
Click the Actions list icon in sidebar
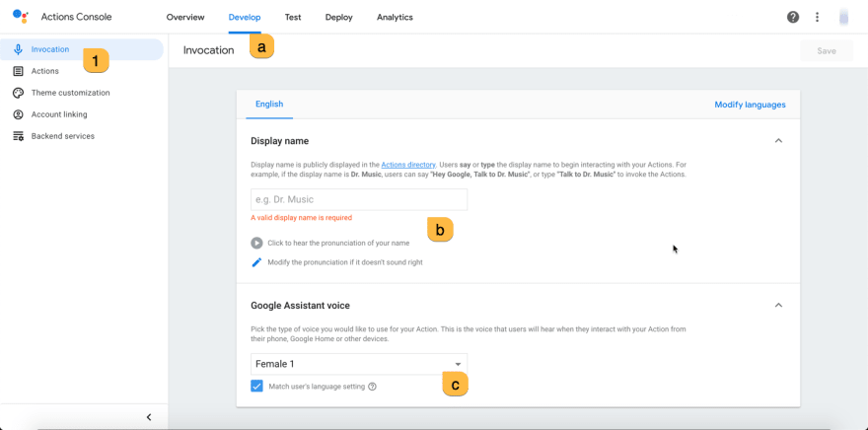(x=19, y=71)
